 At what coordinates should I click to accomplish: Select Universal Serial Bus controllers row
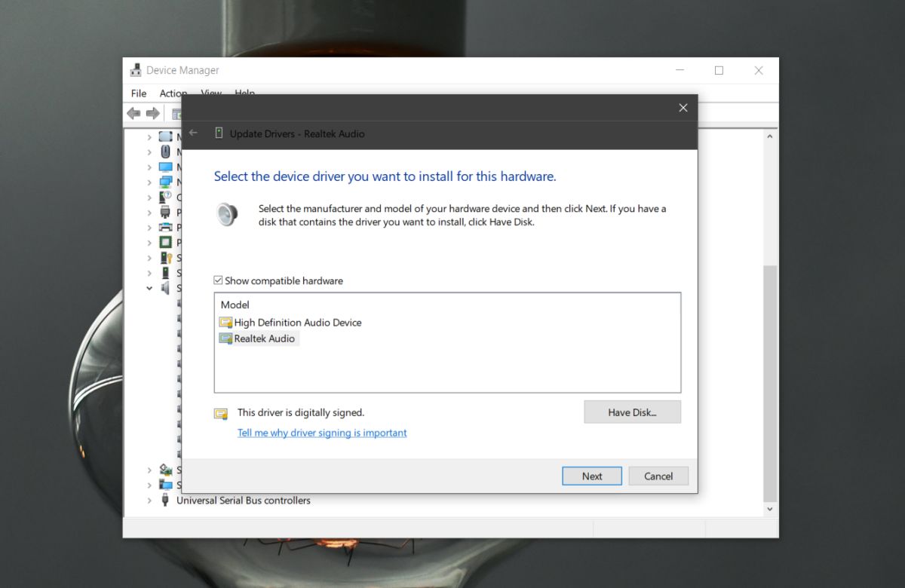243,500
